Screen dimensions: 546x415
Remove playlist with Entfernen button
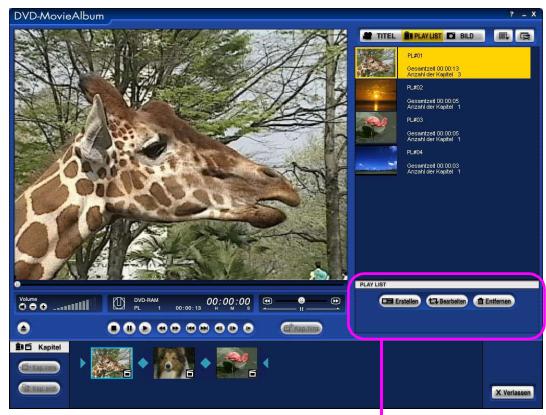click(494, 301)
